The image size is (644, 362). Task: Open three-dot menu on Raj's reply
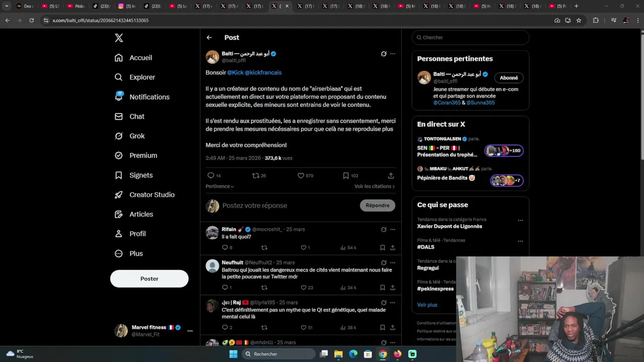point(392,303)
